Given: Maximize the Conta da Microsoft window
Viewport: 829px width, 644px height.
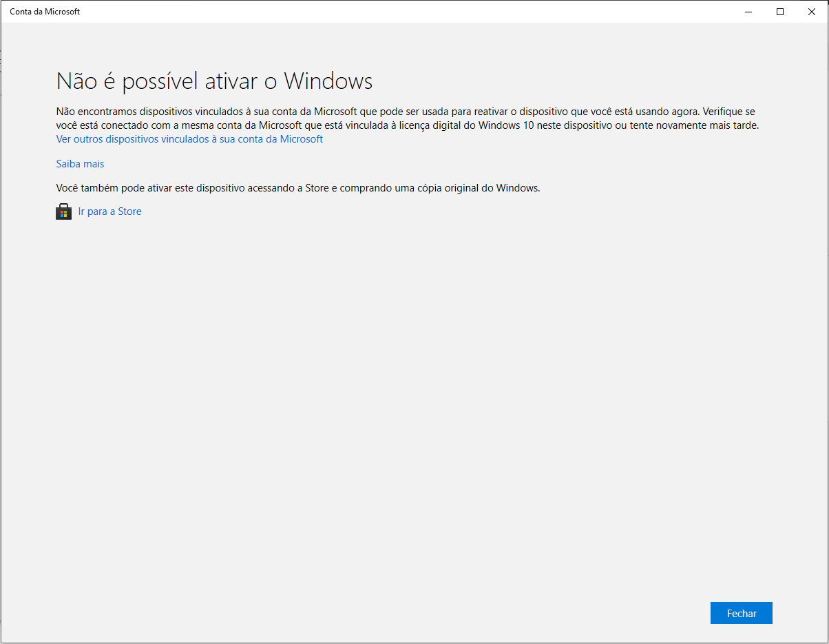Looking at the screenshot, I should [x=780, y=12].
